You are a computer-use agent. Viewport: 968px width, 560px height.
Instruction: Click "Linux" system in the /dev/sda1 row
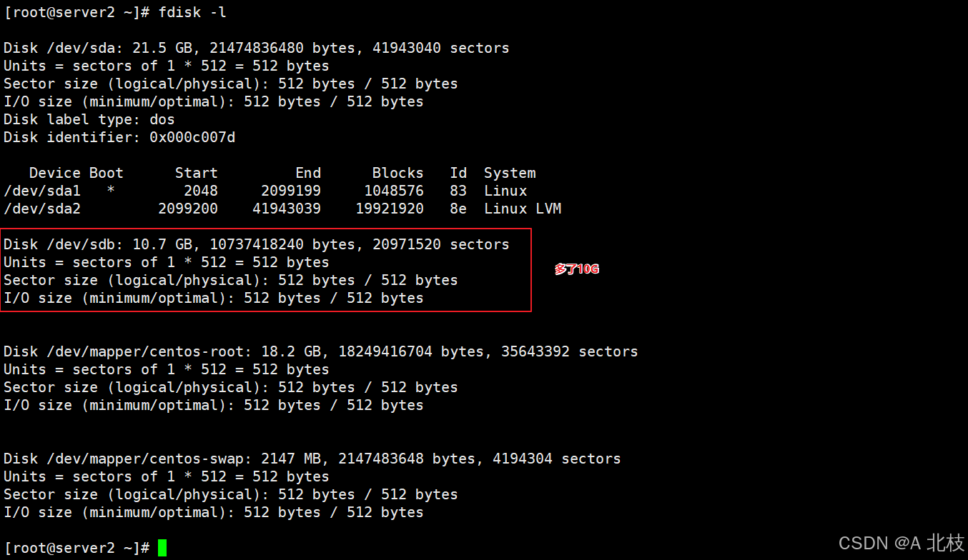(x=505, y=191)
